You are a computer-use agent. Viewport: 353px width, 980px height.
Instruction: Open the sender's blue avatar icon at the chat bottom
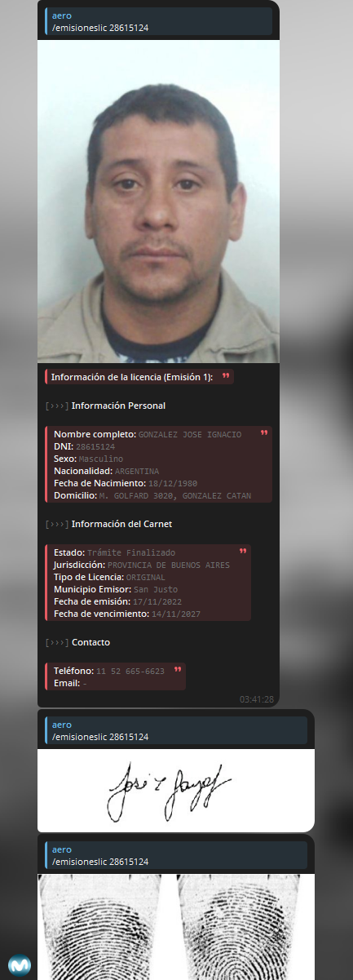pyautogui.click(x=20, y=964)
